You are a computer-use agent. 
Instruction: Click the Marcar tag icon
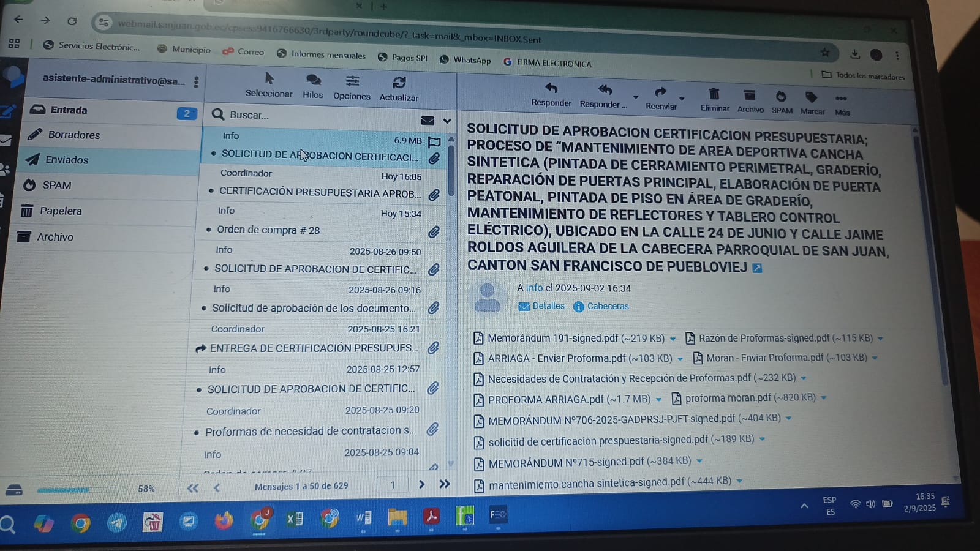point(812,97)
